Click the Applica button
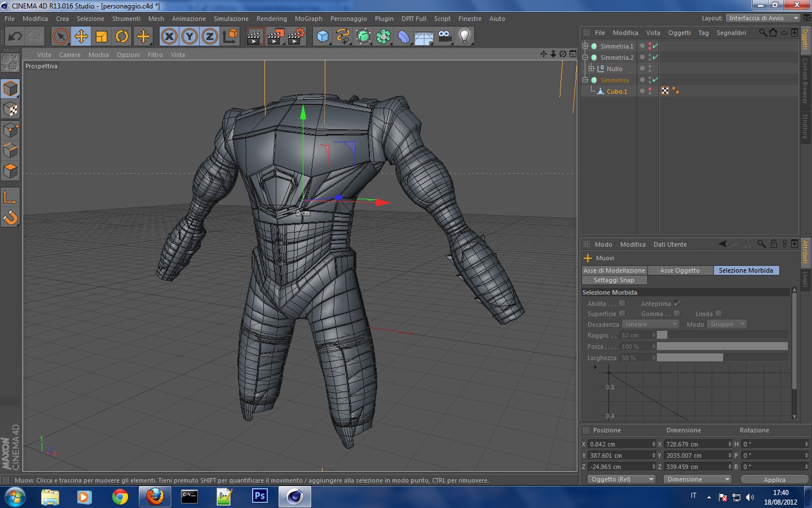Screen dimensions: 812x508 774,480
